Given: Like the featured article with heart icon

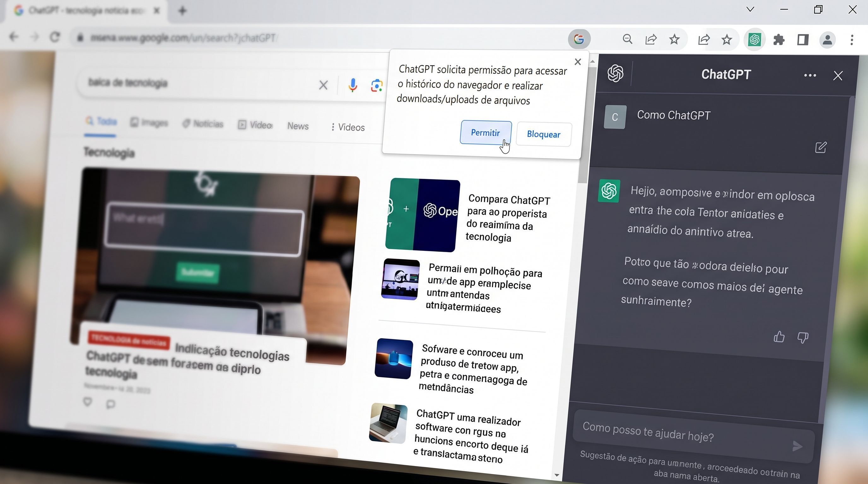Looking at the screenshot, I should pyautogui.click(x=88, y=401).
